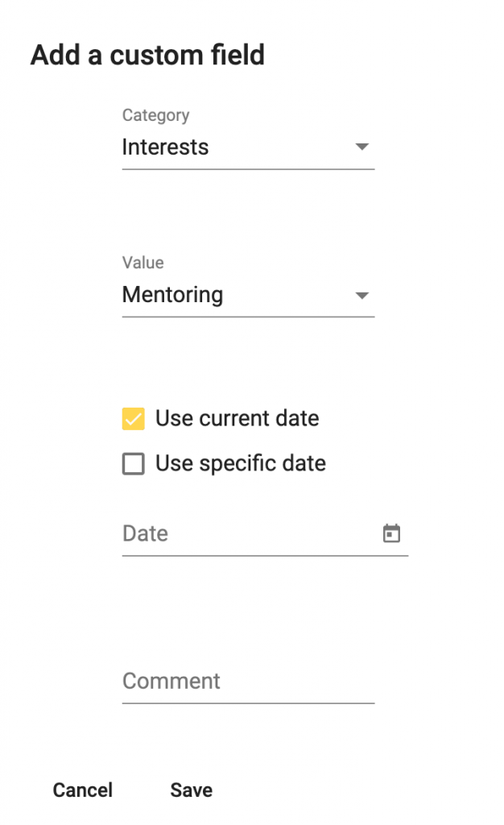
Task: Click the "Use current date" label text
Action: tap(237, 418)
